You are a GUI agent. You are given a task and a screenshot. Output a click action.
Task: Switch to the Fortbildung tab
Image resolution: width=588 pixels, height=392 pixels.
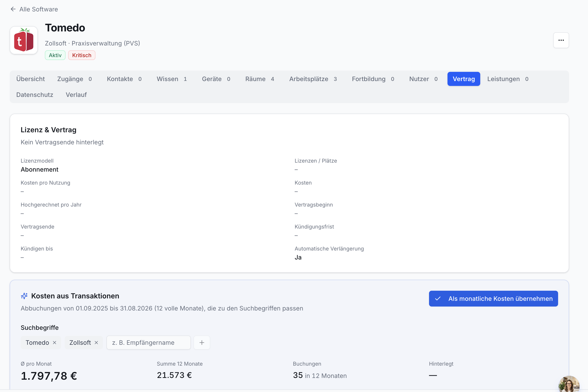(x=373, y=79)
